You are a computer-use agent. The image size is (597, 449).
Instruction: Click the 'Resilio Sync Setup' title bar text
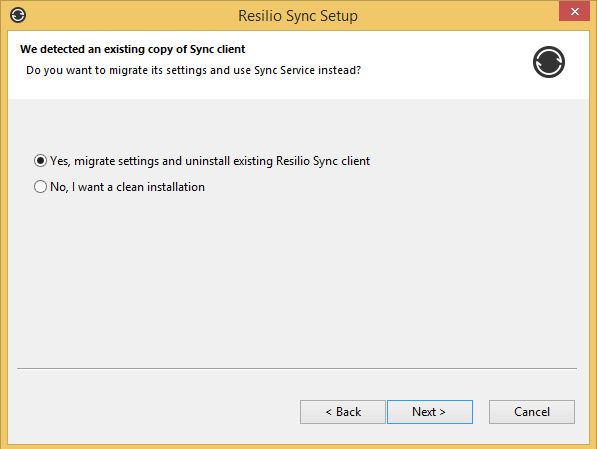298,16
